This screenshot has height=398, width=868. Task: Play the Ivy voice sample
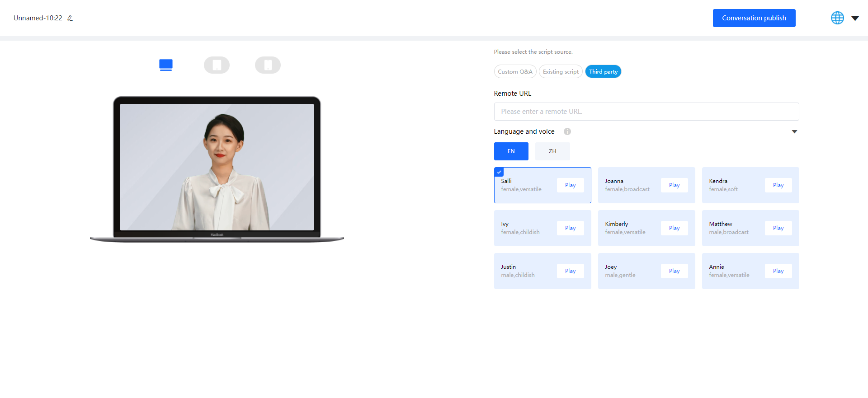pyautogui.click(x=571, y=228)
